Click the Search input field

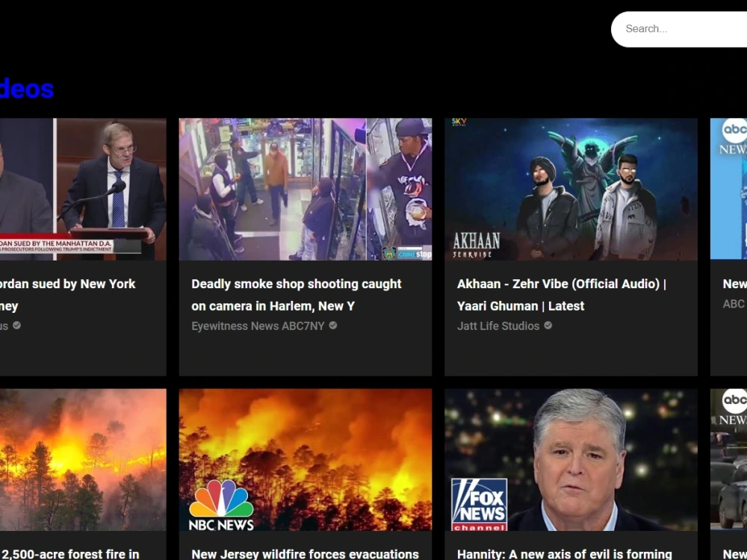click(x=679, y=29)
